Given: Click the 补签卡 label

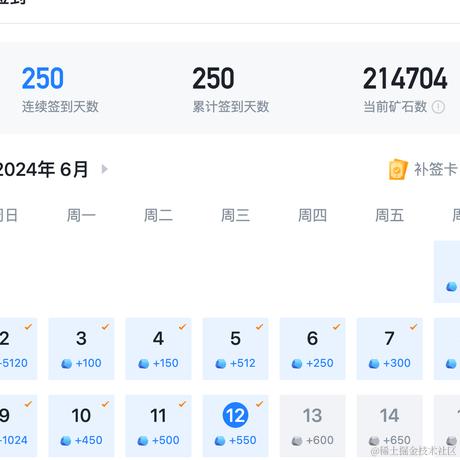Looking at the screenshot, I should (435, 169).
